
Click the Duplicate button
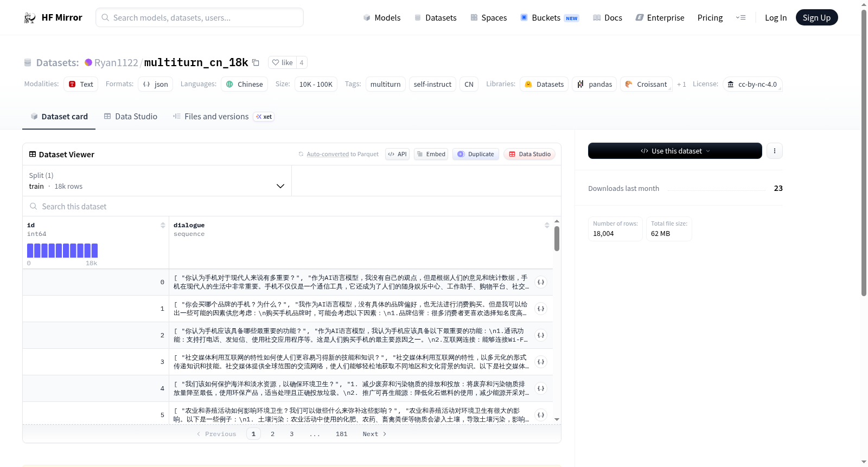coord(476,154)
